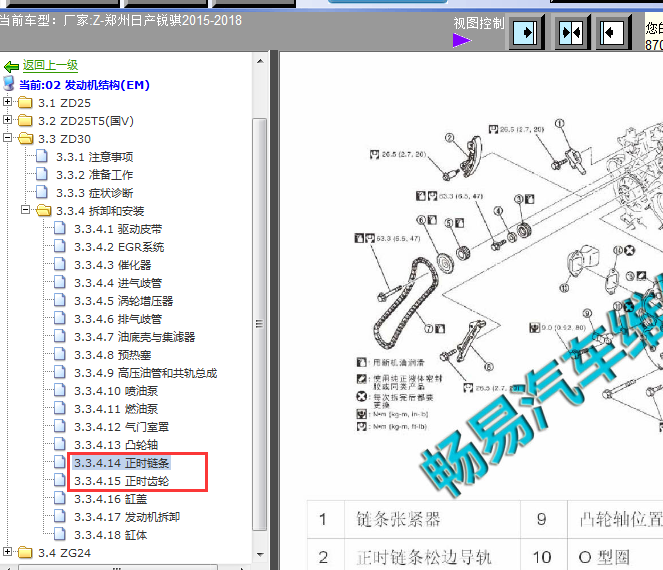The height and width of the screenshot is (570, 663).
Task: Expand the 3.2 ZD25T5(国V) folder
Action: 7,120
